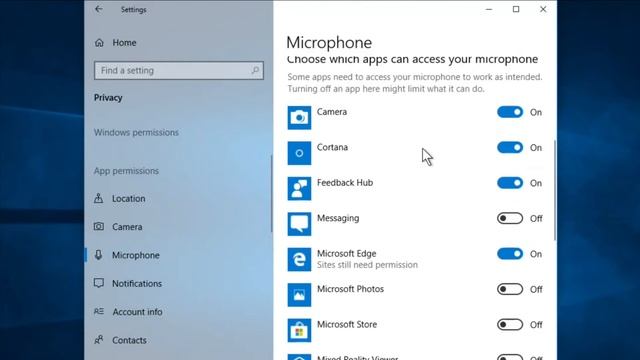Click 'Choose which apps can access' heading
This screenshot has height=360, width=640.
tap(412, 60)
